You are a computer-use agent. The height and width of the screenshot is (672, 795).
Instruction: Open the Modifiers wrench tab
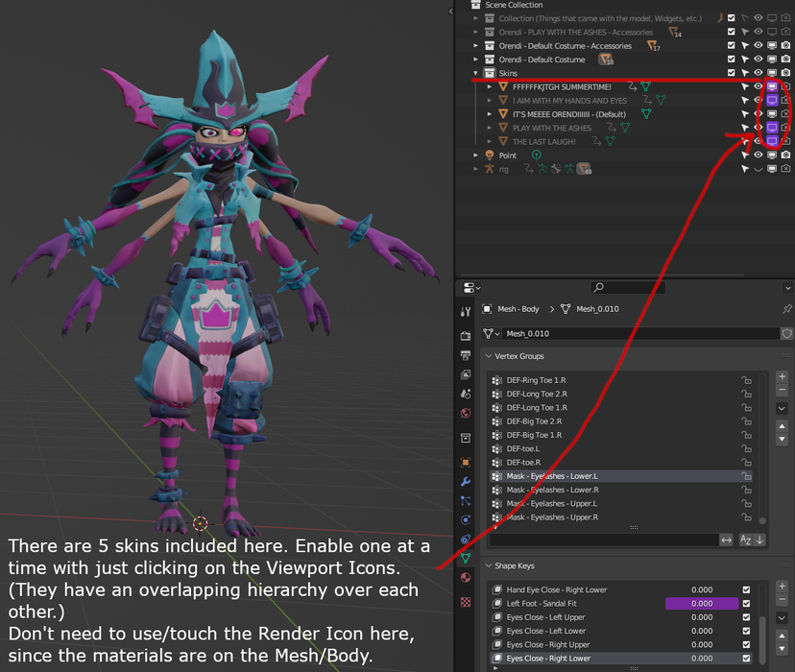point(466,482)
